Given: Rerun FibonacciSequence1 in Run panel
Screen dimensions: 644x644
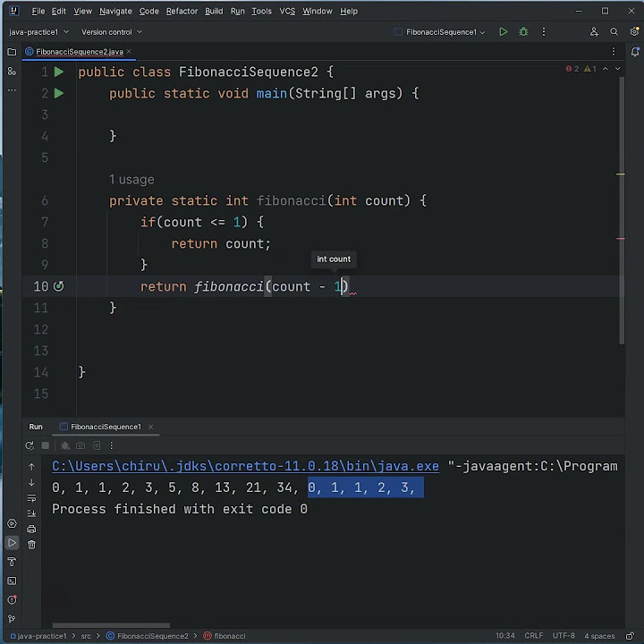Looking at the screenshot, I should 30,445.
